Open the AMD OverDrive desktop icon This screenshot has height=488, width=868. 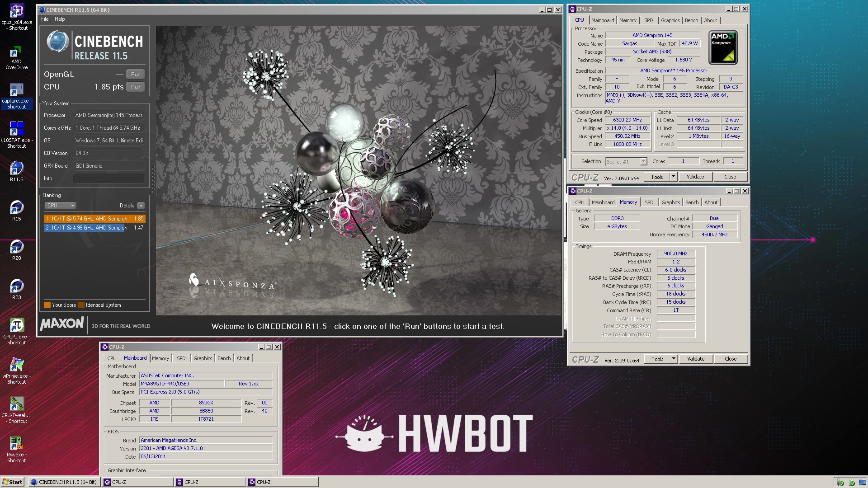(x=17, y=57)
